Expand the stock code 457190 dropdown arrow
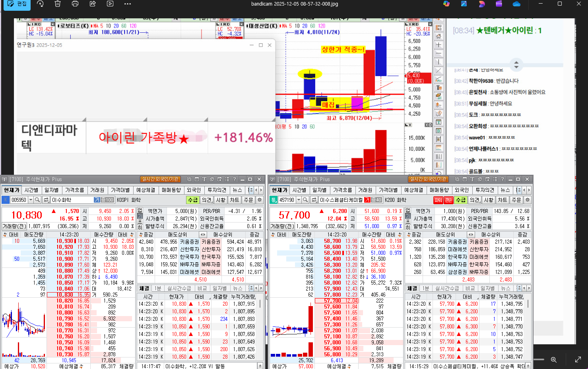The image size is (588, 369). pos(299,200)
